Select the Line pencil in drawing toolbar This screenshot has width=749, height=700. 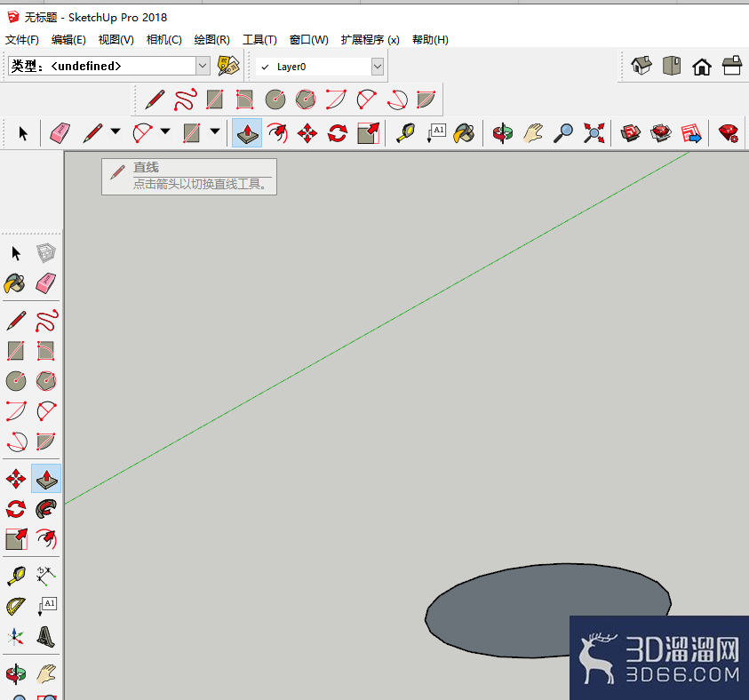[x=155, y=99]
